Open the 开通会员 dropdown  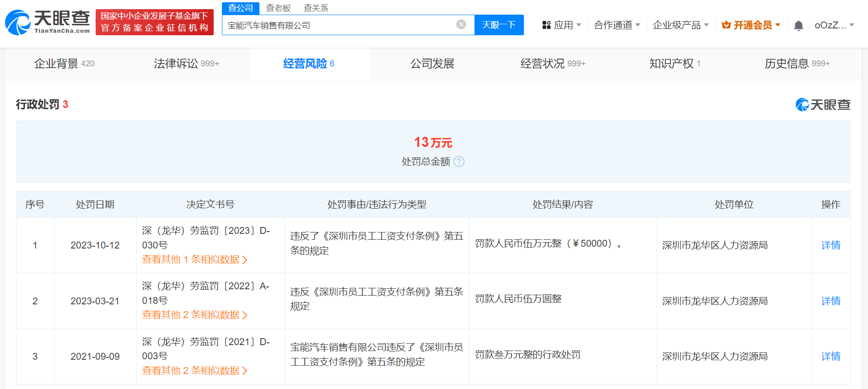coord(751,25)
